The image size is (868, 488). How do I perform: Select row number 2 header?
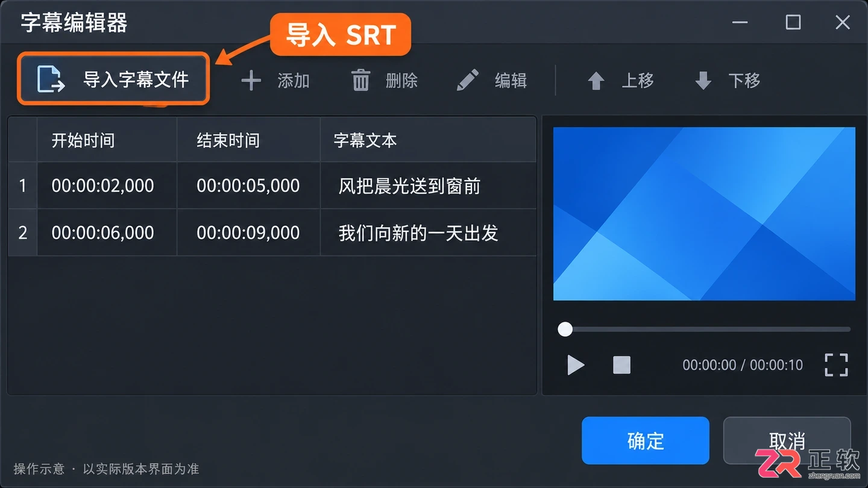[x=23, y=233]
